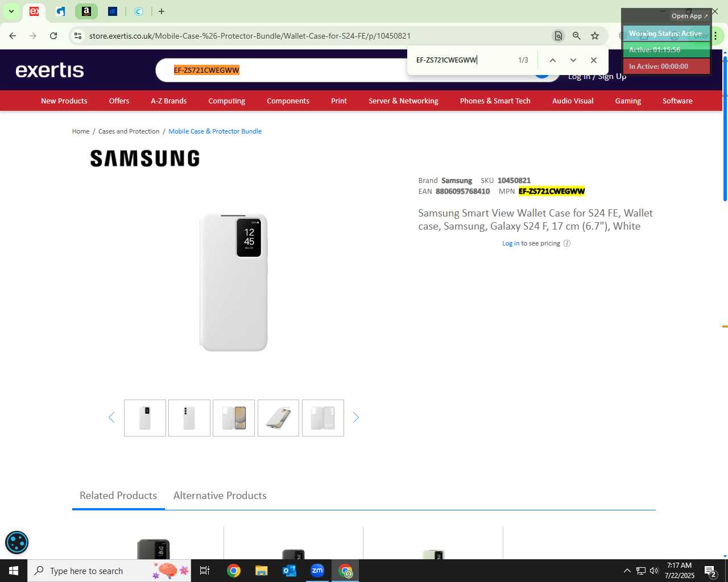The width and height of the screenshot is (728, 582).
Task: Switch to the Exertis tab
Action: (34, 11)
